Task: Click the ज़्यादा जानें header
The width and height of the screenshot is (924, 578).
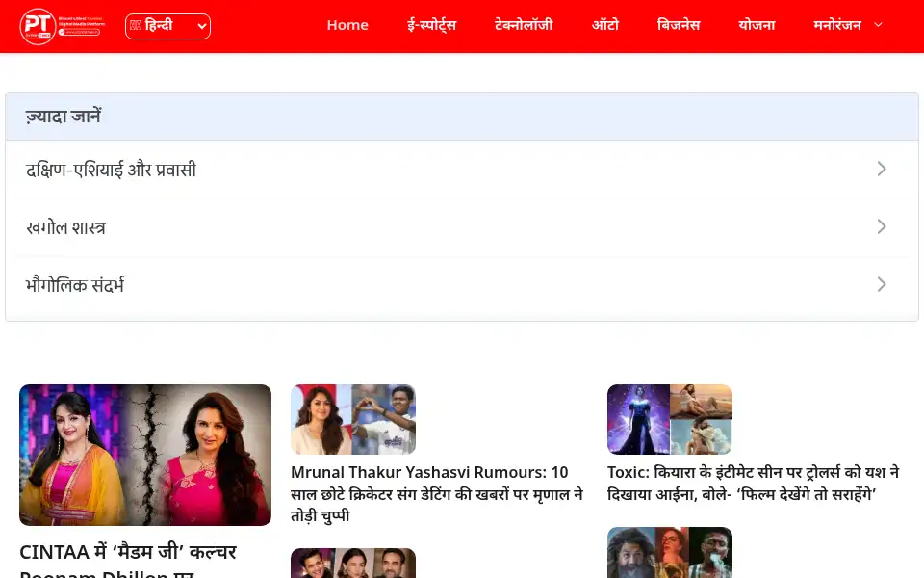Action: 462,117
